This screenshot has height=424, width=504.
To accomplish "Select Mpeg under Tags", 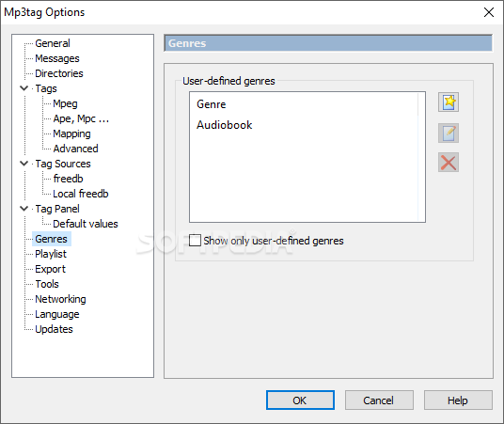I will tap(65, 103).
